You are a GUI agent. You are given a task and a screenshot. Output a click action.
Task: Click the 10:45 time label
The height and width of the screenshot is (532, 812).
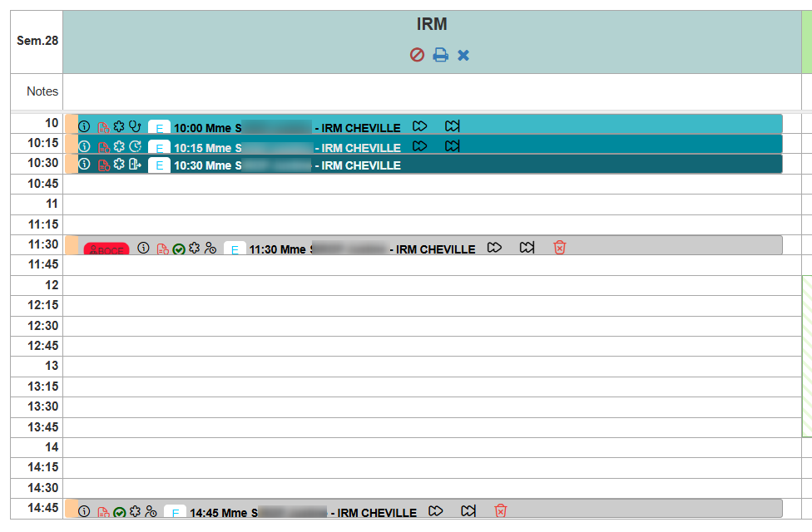43,184
